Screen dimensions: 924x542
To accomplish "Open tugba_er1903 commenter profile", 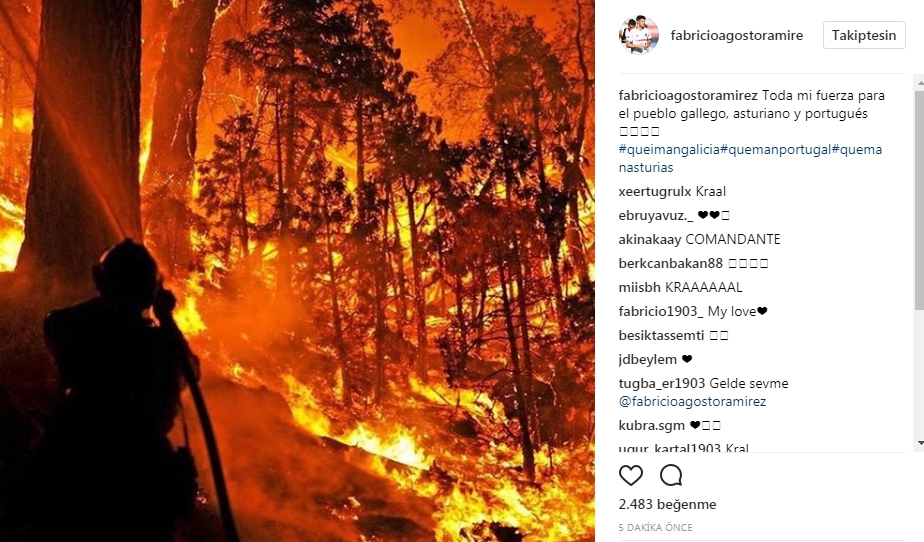I will 662,384.
